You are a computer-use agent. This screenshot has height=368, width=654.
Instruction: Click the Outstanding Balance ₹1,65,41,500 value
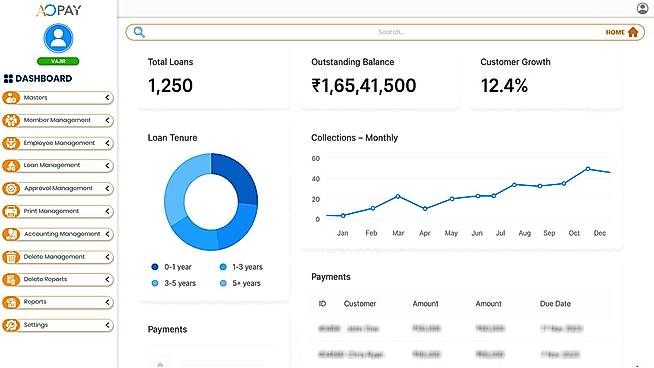point(364,86)
